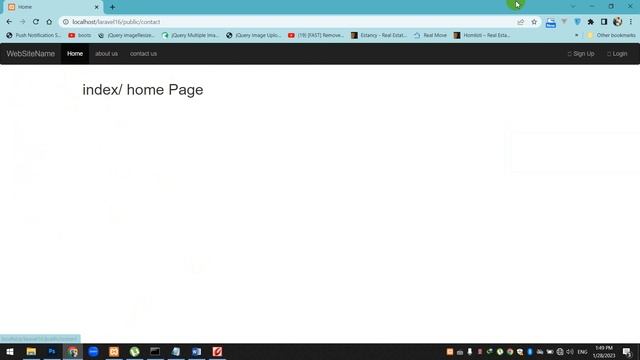This screenshot has height=360, width=640.
Task: Open the Homlisti Real Estate bookmark
Action: (482, 36)
